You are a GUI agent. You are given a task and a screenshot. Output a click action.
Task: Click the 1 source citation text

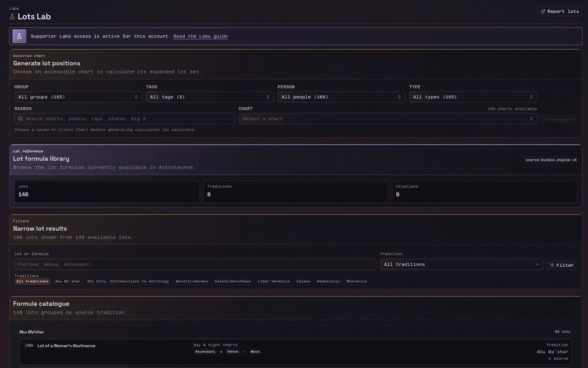click(x=558, y=358)
